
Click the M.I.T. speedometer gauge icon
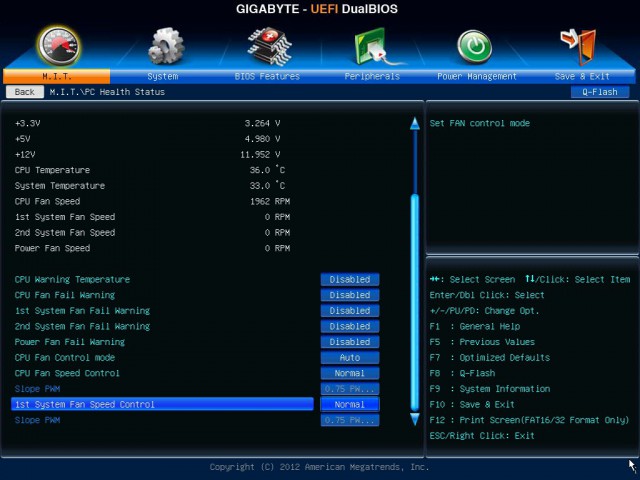point(58,45)
